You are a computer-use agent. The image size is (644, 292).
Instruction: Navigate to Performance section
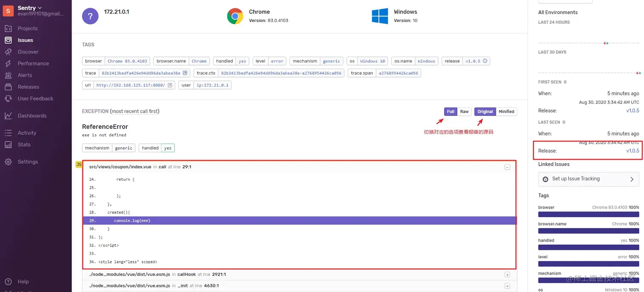[x=33, y=64]
